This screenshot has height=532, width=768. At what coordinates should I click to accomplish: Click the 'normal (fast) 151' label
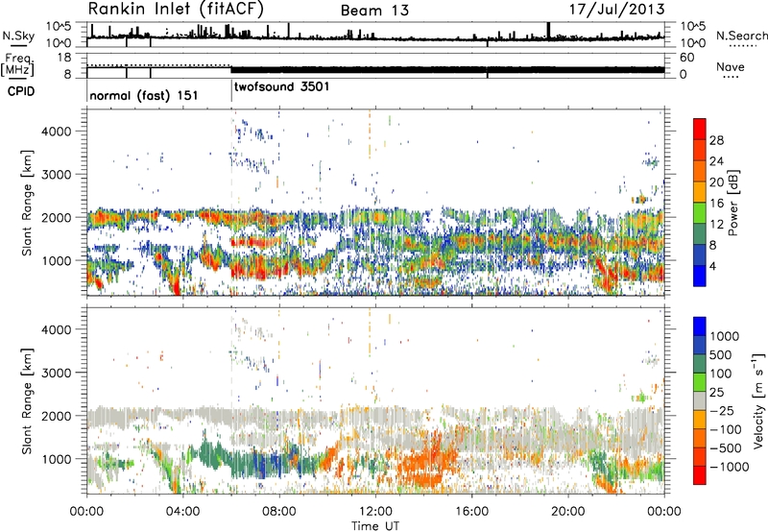[x=144, y=95]
